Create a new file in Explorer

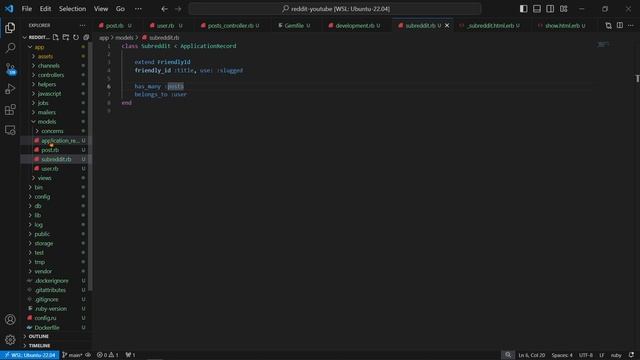click(x=56, y=37)
